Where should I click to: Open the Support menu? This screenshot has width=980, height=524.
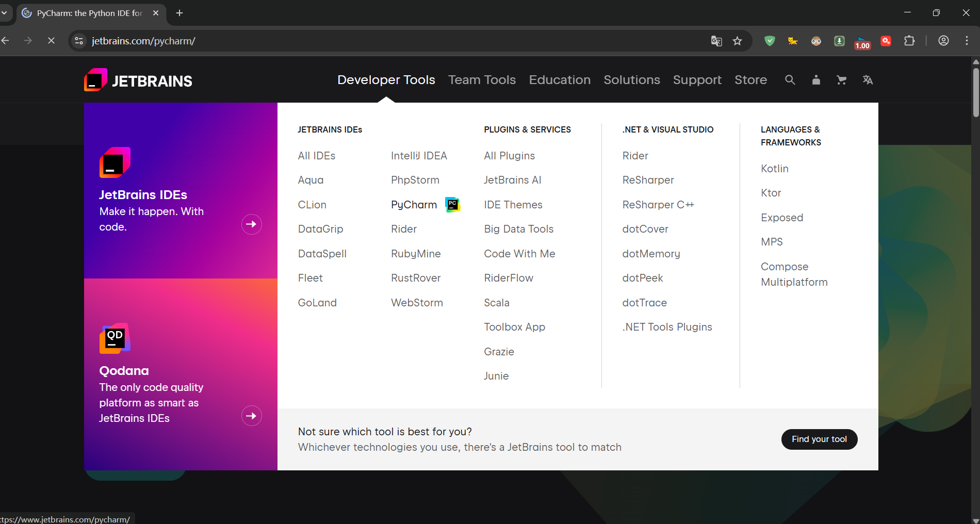point(697,80)
